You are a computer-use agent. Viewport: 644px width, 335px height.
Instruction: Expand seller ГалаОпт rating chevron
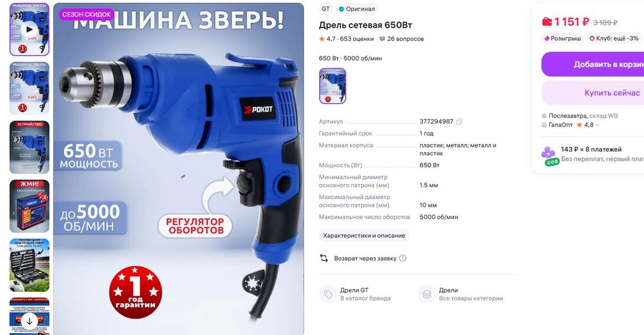(597, 125)
